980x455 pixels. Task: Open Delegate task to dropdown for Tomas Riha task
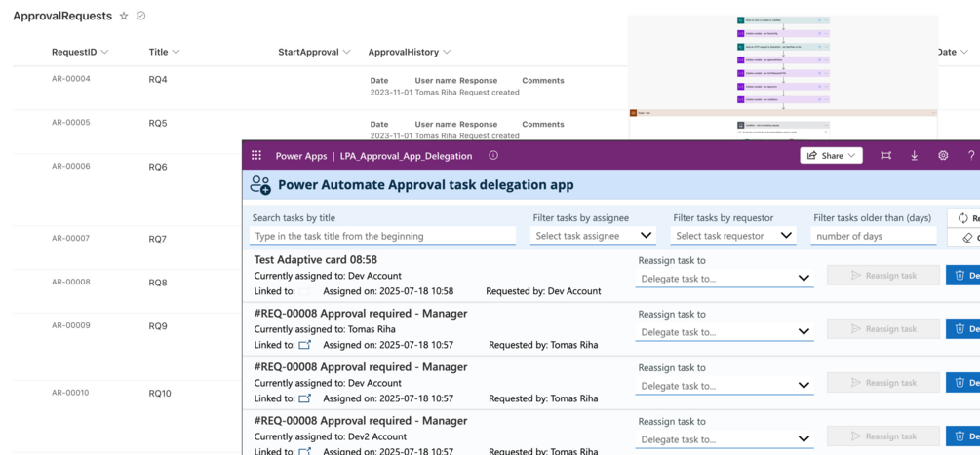tap(725, 332)
